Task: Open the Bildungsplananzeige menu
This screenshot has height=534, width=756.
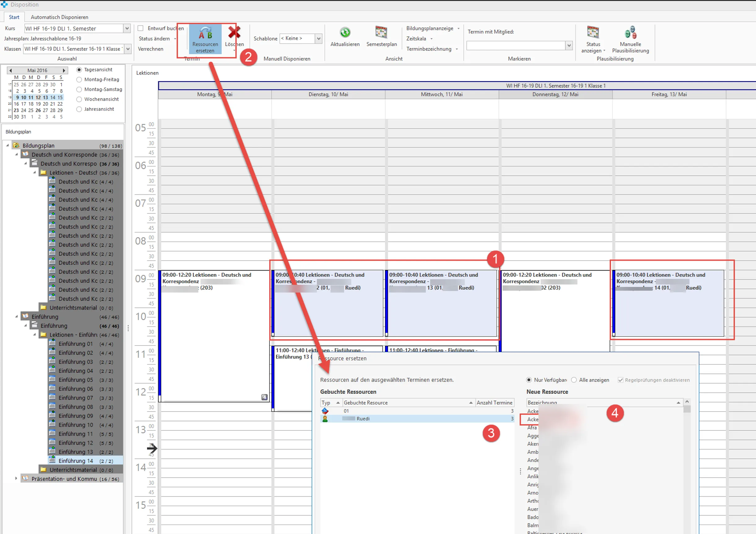Action: coord(433,29)
